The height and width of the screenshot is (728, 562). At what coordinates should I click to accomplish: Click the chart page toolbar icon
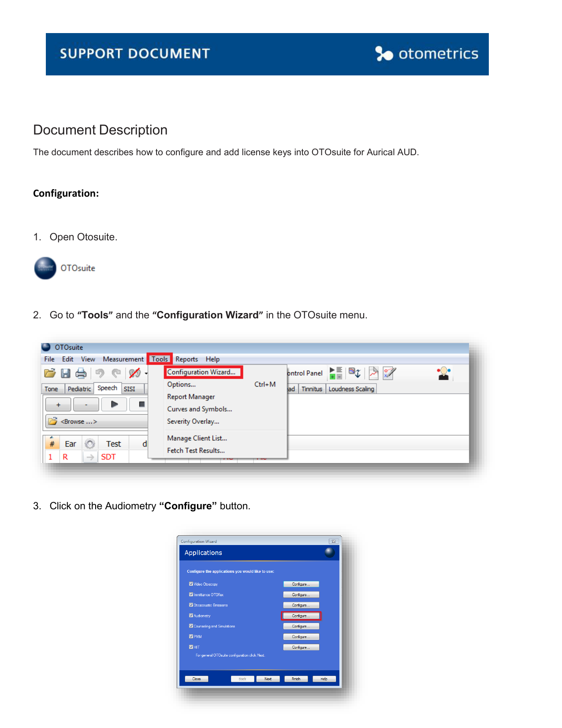tap(373, 373)
